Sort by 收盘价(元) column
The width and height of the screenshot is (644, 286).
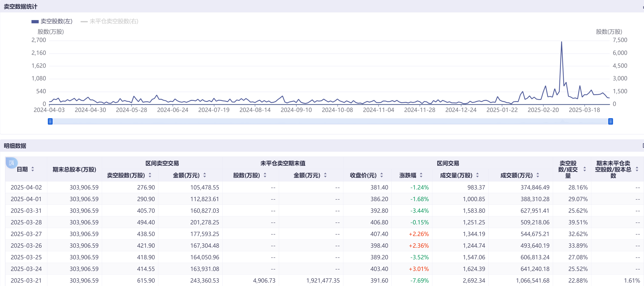[x=381, y=175]
